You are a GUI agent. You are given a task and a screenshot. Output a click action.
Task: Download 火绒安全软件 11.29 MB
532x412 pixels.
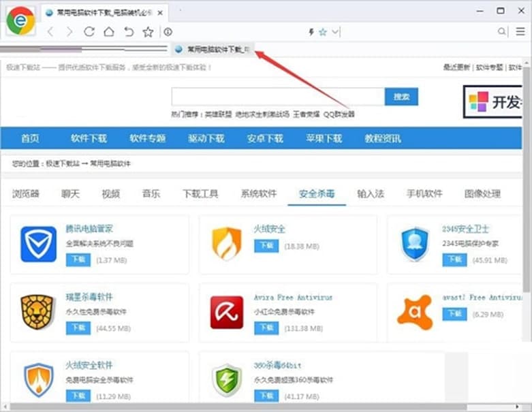(x=78, y=396)
